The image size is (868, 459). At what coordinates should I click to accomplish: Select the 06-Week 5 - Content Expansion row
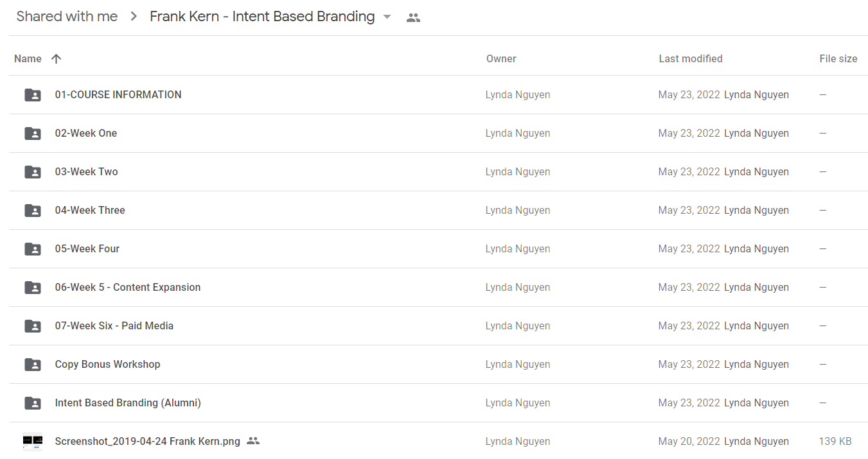click(x=439, y=288)
